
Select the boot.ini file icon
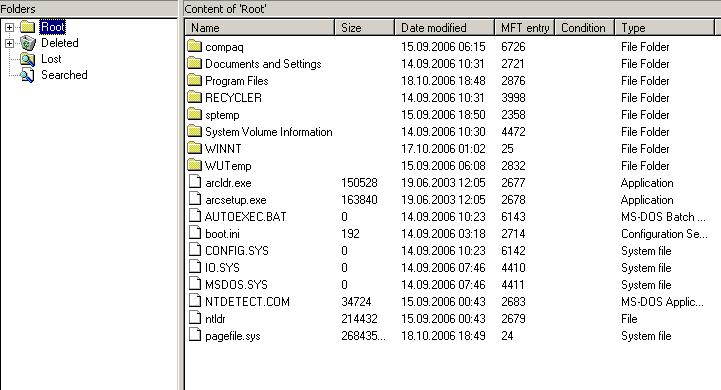pos(195,233)
